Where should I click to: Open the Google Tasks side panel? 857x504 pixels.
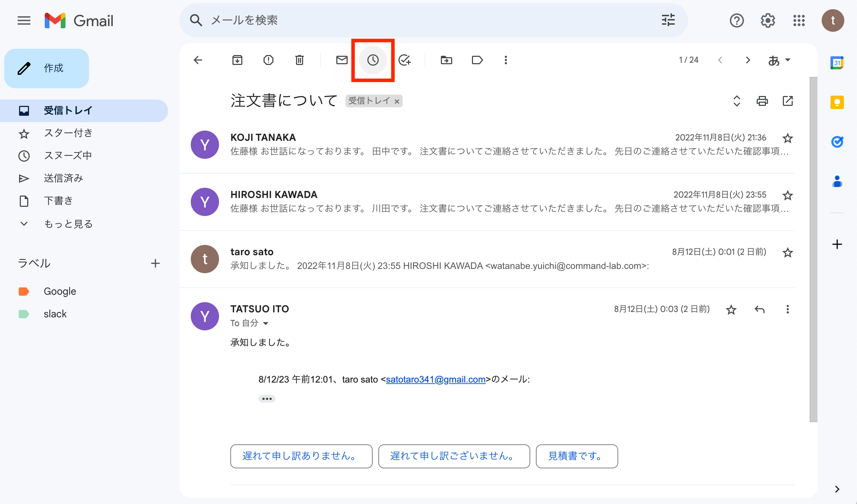[x=837, y=142]
